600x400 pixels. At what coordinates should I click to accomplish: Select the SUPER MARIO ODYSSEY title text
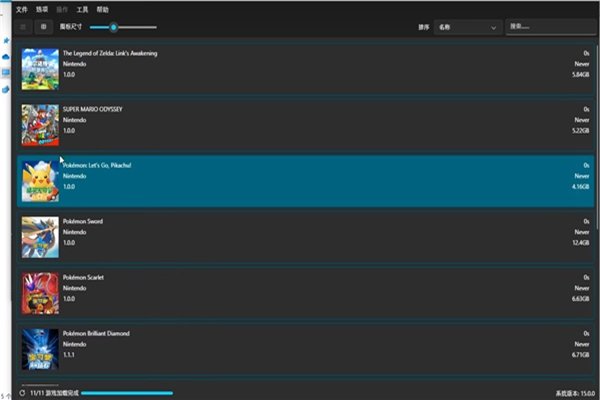pyautogui.click(x=93, y=108)
